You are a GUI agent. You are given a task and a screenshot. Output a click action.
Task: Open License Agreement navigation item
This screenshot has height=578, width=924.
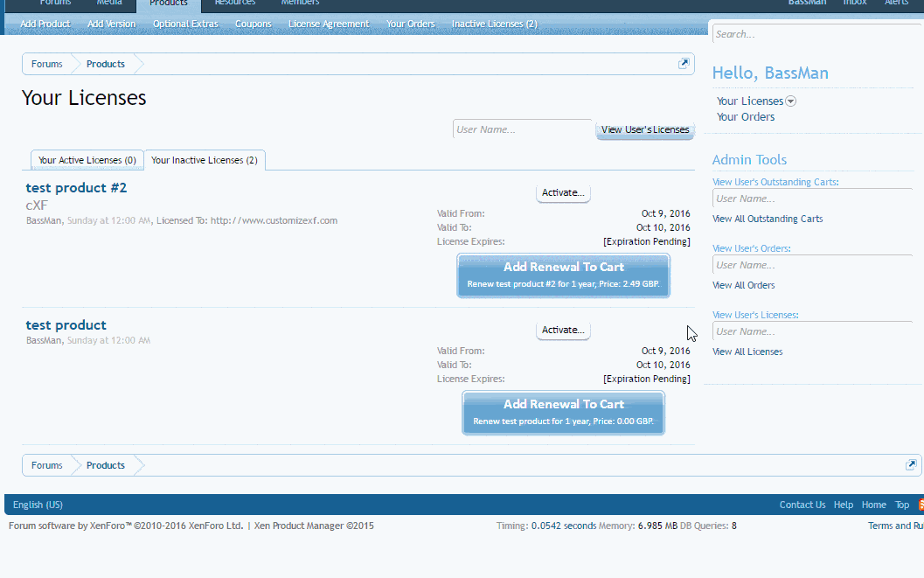pyautogui.click(x=329, y=24)
